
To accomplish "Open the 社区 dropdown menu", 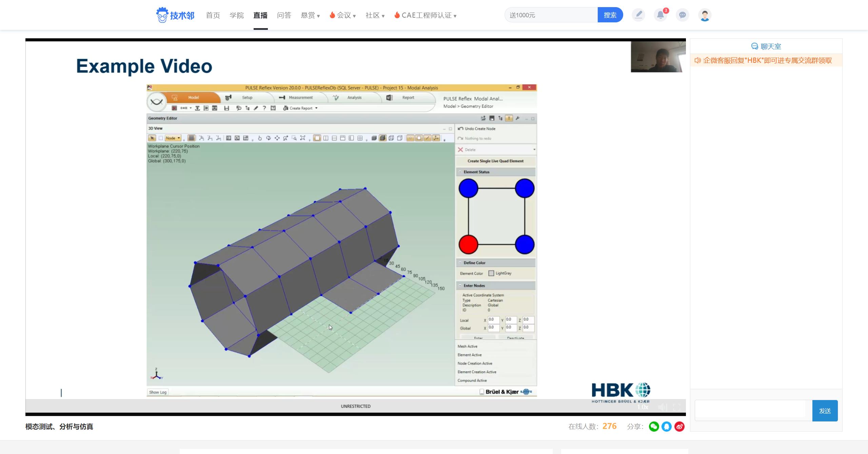I will click(x=375, y=15).
